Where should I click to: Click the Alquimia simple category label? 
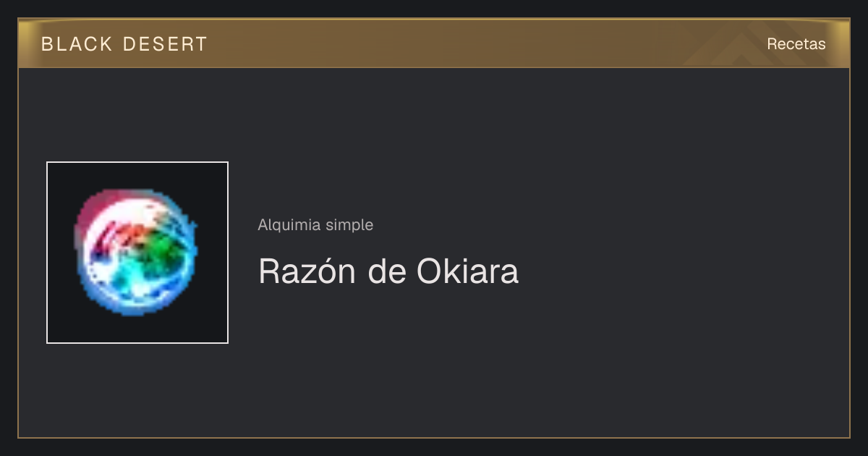pyautogui.click(x=315, y=225)
